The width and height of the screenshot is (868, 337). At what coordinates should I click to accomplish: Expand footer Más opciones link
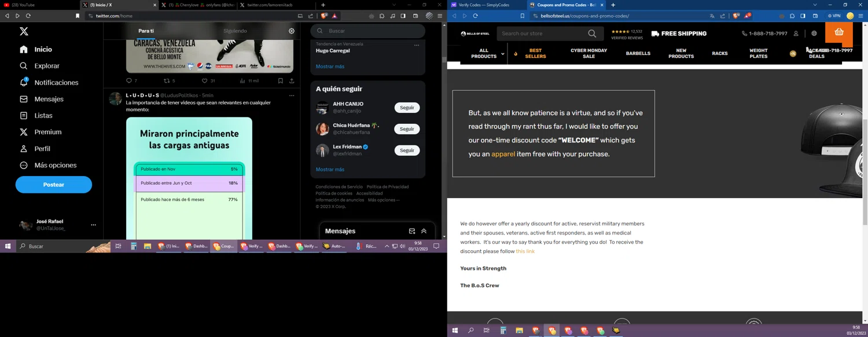pos(384,200)
